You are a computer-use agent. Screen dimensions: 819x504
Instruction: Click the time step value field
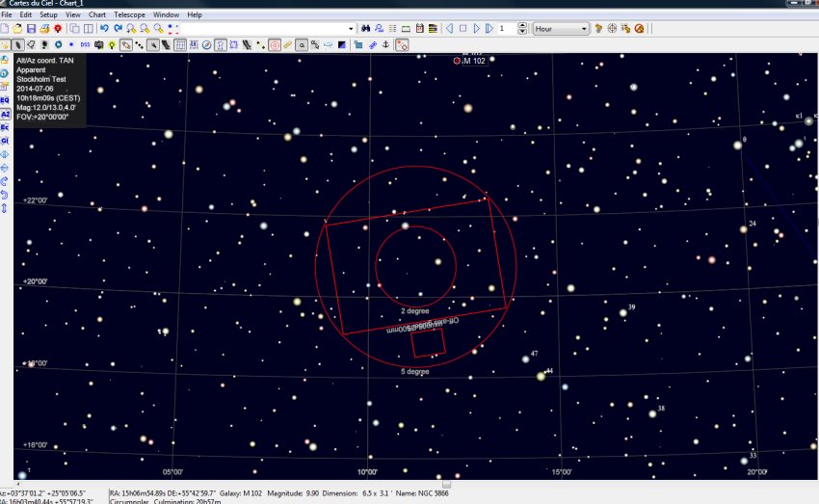[506, 29]
